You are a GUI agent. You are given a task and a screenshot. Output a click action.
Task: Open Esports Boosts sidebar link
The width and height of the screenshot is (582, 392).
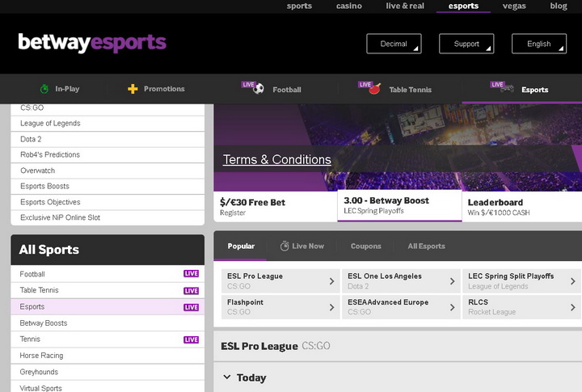point(108,187)
